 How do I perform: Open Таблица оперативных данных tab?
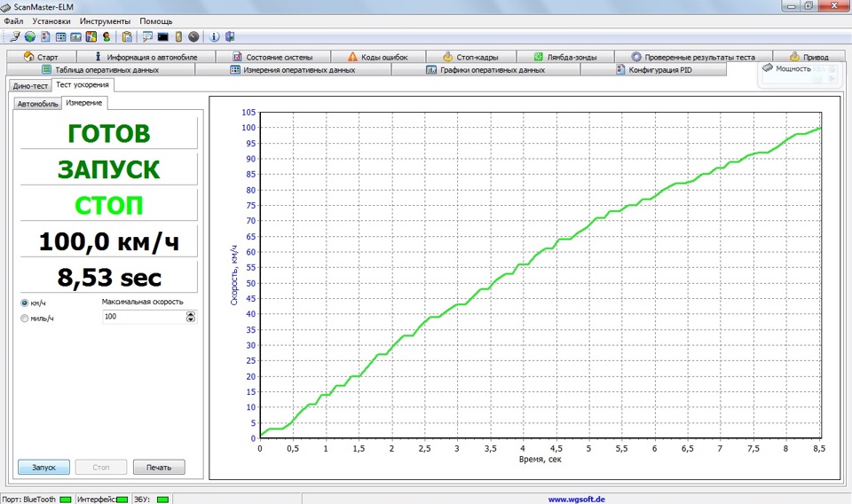(x=100, y=69)
